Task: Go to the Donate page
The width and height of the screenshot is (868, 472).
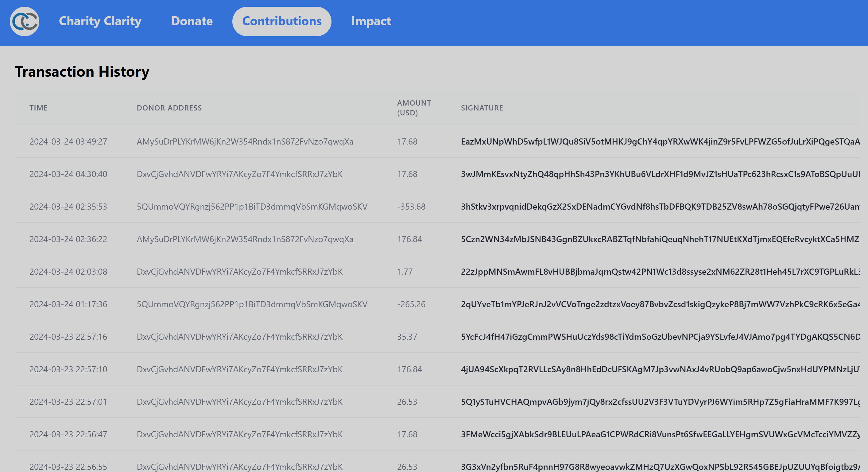Action: [x=192, y=21]
